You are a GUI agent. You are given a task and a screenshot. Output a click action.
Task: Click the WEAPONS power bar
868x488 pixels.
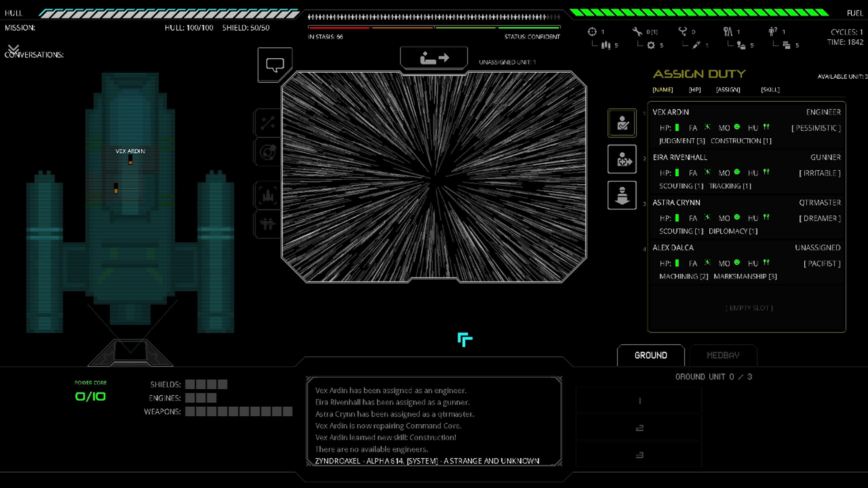[x=239, y=412]
